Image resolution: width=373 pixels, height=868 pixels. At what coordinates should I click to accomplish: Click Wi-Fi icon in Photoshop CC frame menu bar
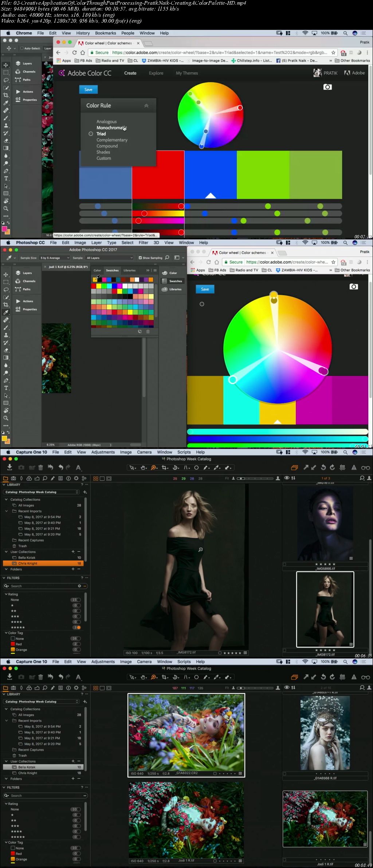pos(305,243)
